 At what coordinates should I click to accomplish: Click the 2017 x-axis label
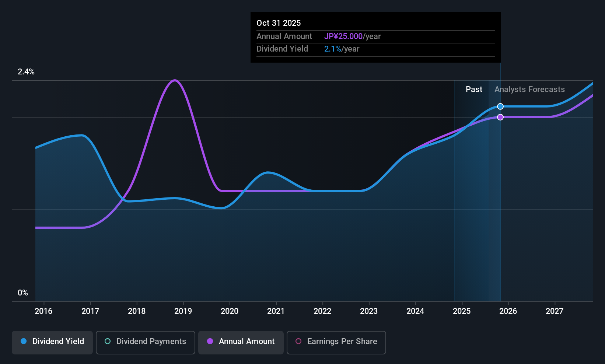[x=90, y=311]
